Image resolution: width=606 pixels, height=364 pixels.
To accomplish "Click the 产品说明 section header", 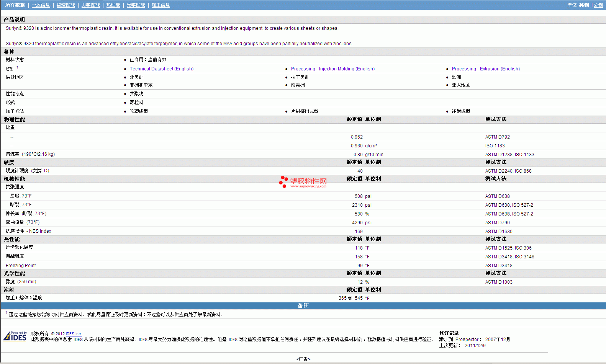I will [x=14, y=20].
